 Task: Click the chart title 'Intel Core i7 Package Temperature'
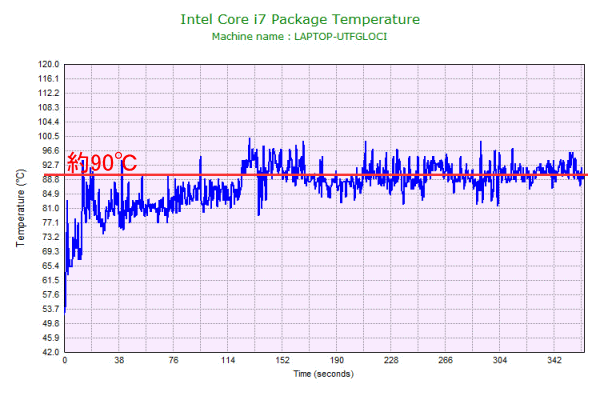pyautogui.click(x=300, y=20)
